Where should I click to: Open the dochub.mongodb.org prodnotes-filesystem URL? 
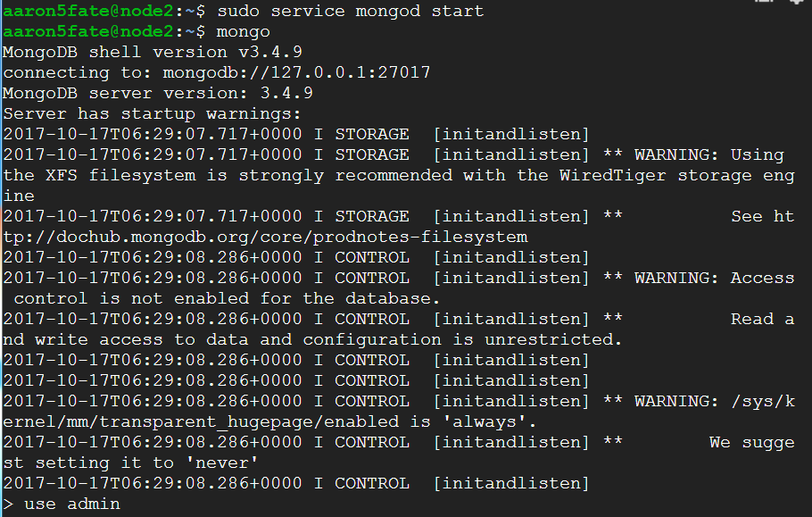pos(265,237)
